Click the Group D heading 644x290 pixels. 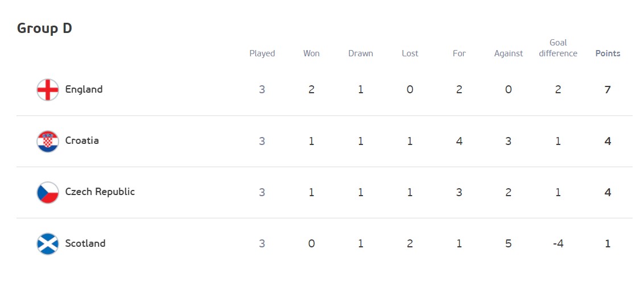click(x=44, y=28)
